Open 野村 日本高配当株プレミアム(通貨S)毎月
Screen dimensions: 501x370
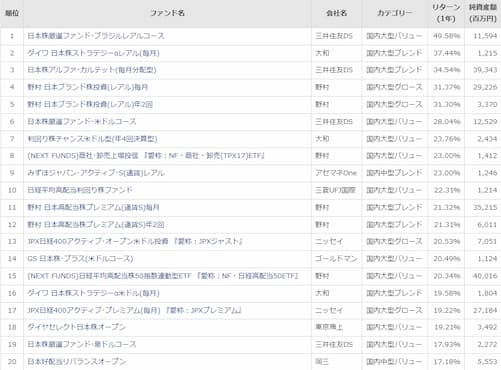point(93,207)
